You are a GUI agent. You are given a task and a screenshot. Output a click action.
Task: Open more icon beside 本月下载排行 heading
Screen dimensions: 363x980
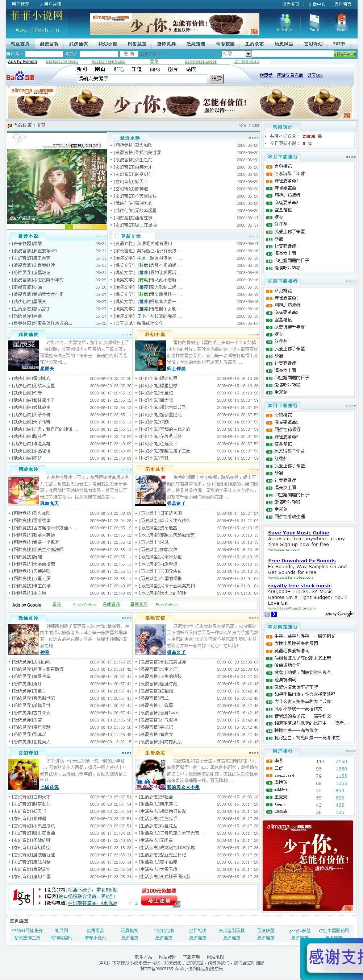click(x=350, y=157)
